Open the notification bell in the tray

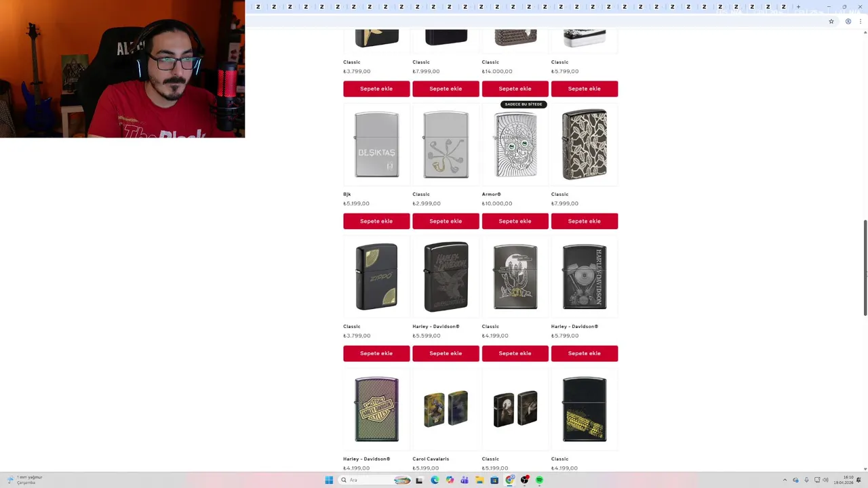[859, 480]
